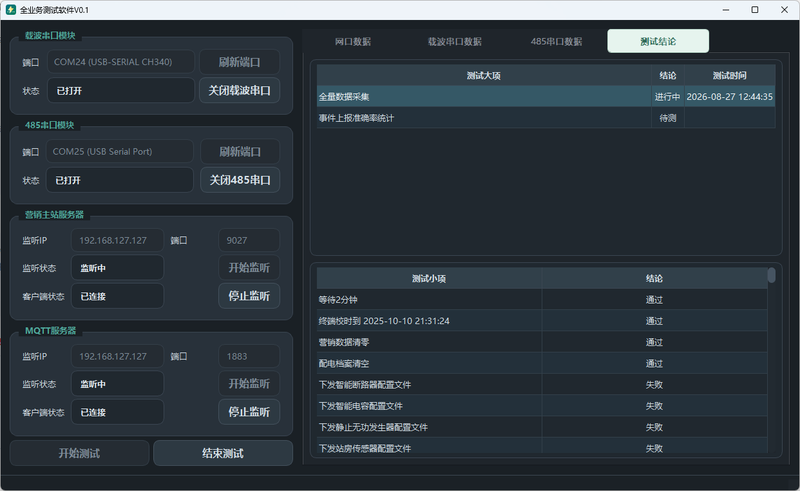Viewport: 800px width, 491px height.
Task: Click the 开始测试 button
Action: (80, 453)
